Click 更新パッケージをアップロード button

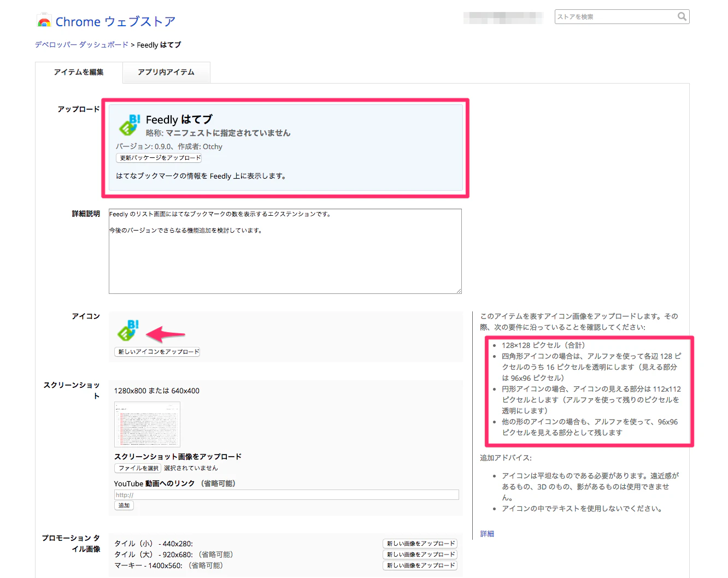159,158
